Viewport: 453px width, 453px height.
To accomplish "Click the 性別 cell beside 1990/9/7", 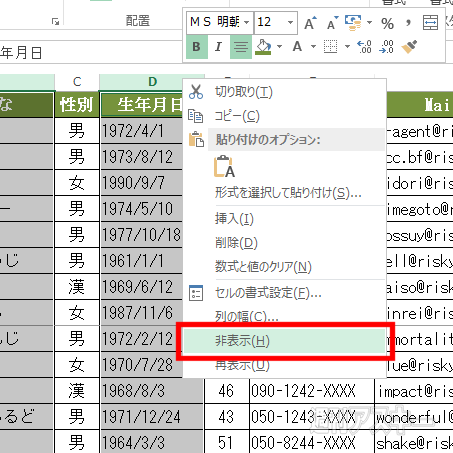I will [x=77, y=183].
